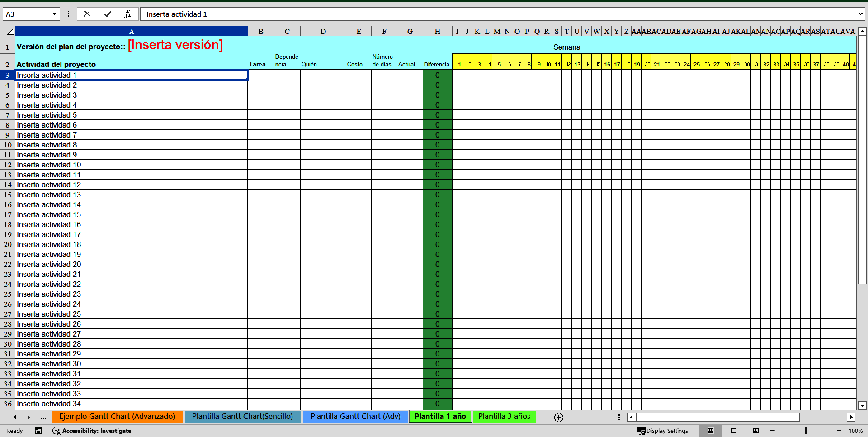The height and width of the screenshot is (437, 868).
Task: Open the Insert Function dialog
Action: coord(128,14)
